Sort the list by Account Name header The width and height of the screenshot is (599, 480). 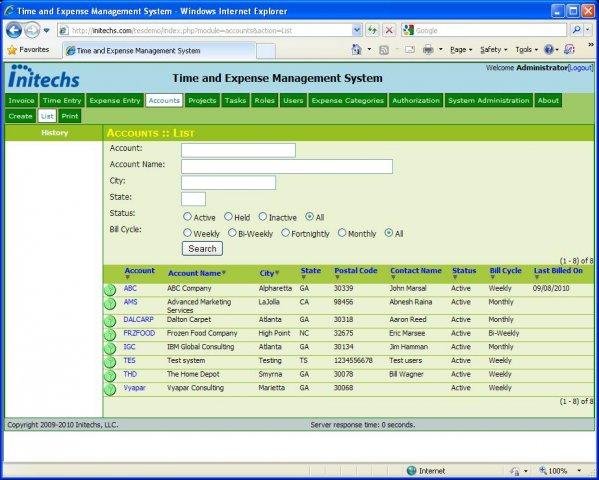[197, 273]
